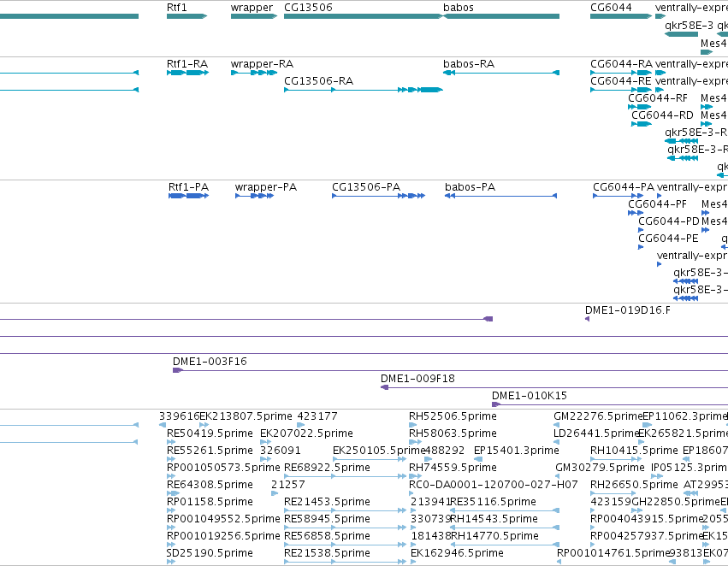
Task: Click the CG6044-RF transcript label
Action: pos(658,98)
